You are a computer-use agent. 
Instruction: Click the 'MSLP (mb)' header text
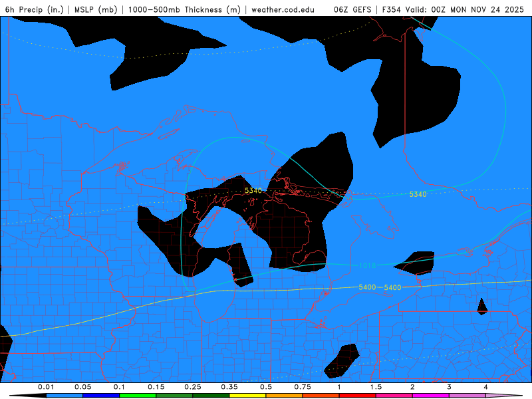95,9
